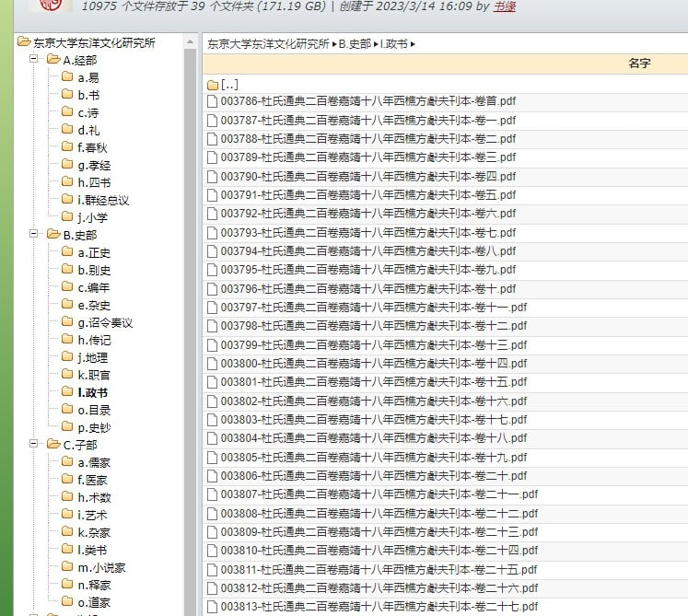This screenshot has width=688, height=616.
Task: Select root node 东京大学东洋文化研究所 in tree
Action: pyautogui.click(x=94, y=43)
